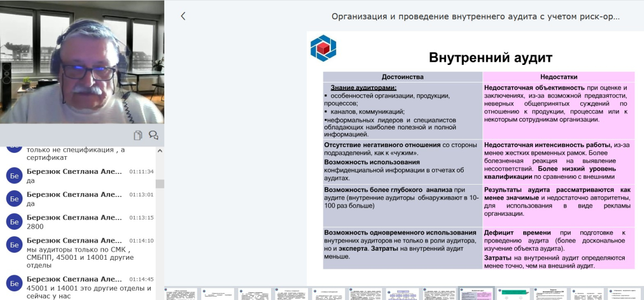644x300 pixels.
Task: Click the presentation title in header
Action: [x=475, y=16]
